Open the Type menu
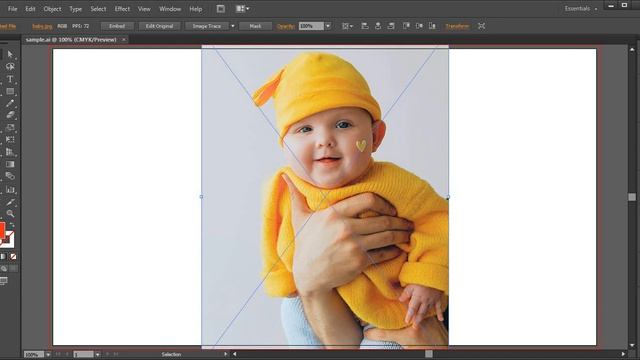640x360 pixels. coord(76,9)
